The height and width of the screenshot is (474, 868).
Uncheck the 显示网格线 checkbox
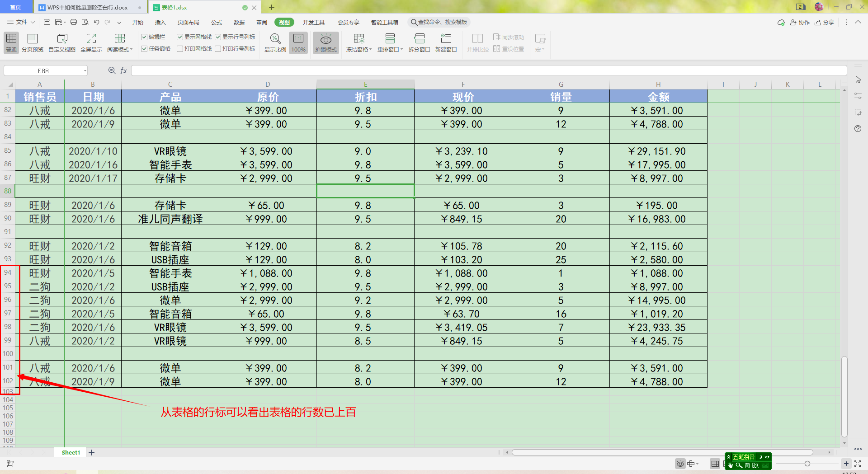click(180, 37)
